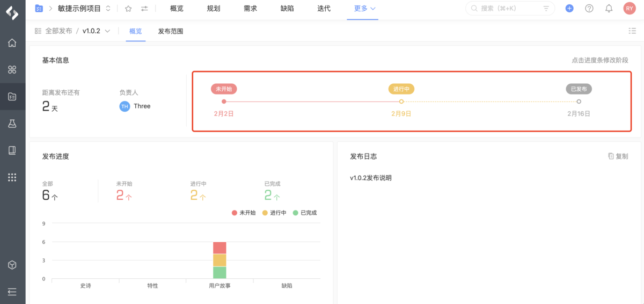This screenshot has width=644, height=304.
Task: Toggle 未开始 legend item in chart
Action: [x=244, y=213]
